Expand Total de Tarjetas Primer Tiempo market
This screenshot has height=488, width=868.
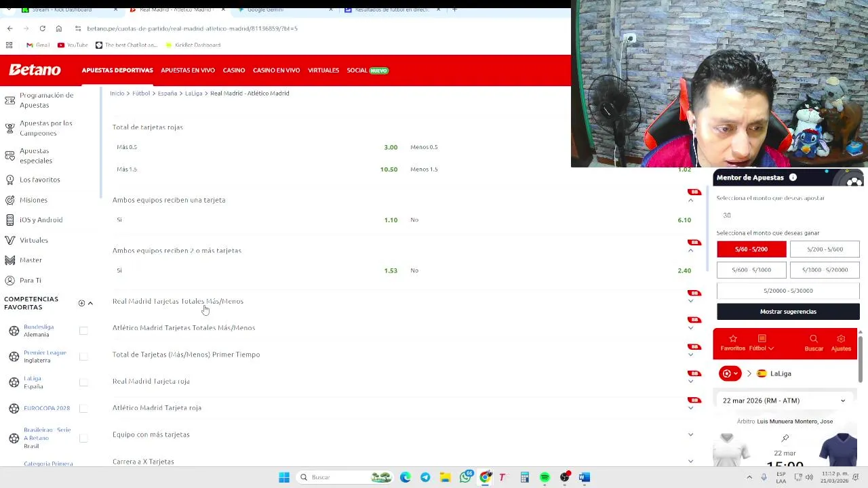[690, 354]
